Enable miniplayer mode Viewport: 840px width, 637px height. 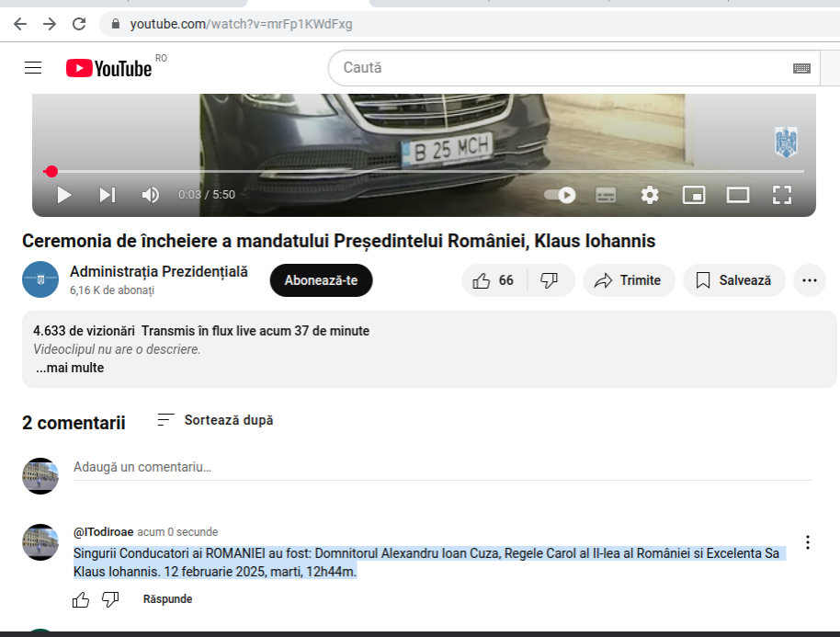(694, 195)
